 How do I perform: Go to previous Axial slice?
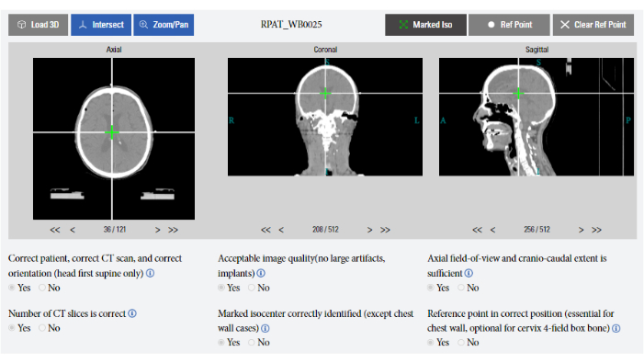[x=73, y=230]
